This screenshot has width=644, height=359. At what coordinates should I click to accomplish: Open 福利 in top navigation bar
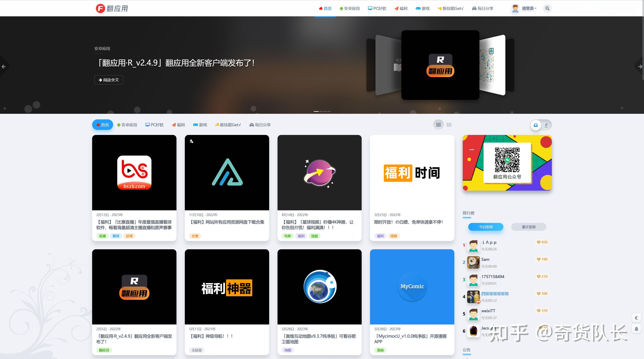[401, 9]
